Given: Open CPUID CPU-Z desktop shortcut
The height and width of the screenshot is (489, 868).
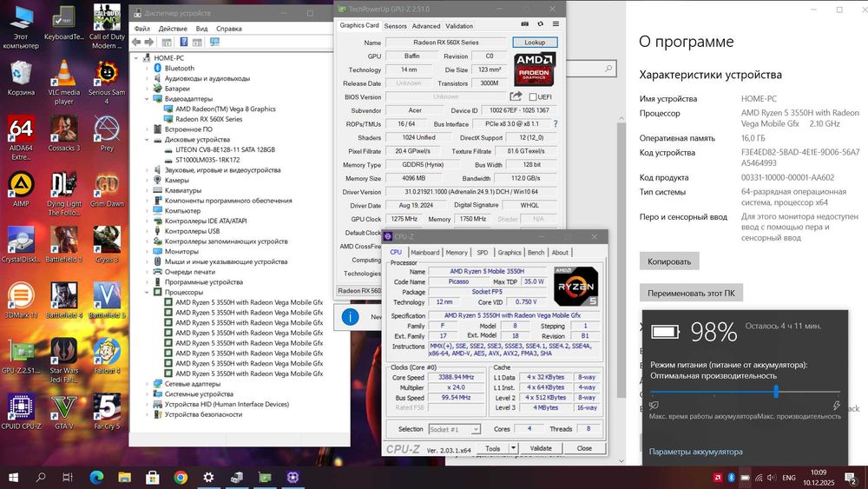Looking at the screenshot, I should tap(21, 412).
